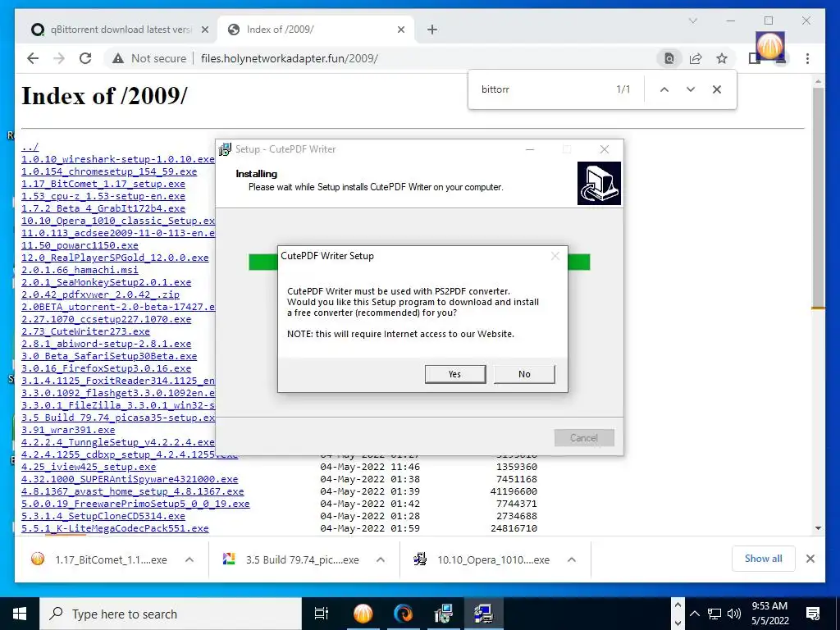Click the Type here to search box
The image size is (840, 630).
(x=171, y=614)
